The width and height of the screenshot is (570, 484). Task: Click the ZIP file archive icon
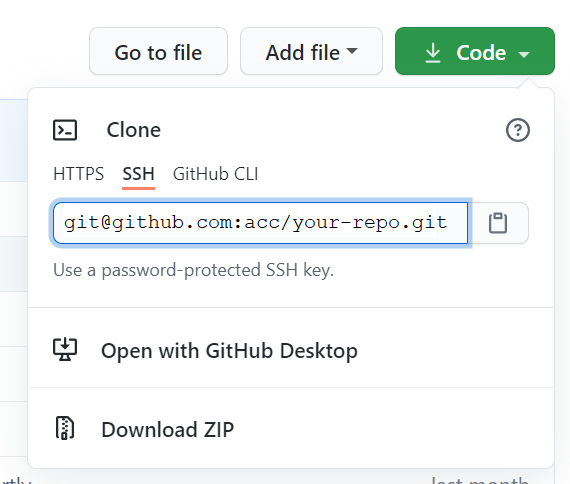click(65, 428)
